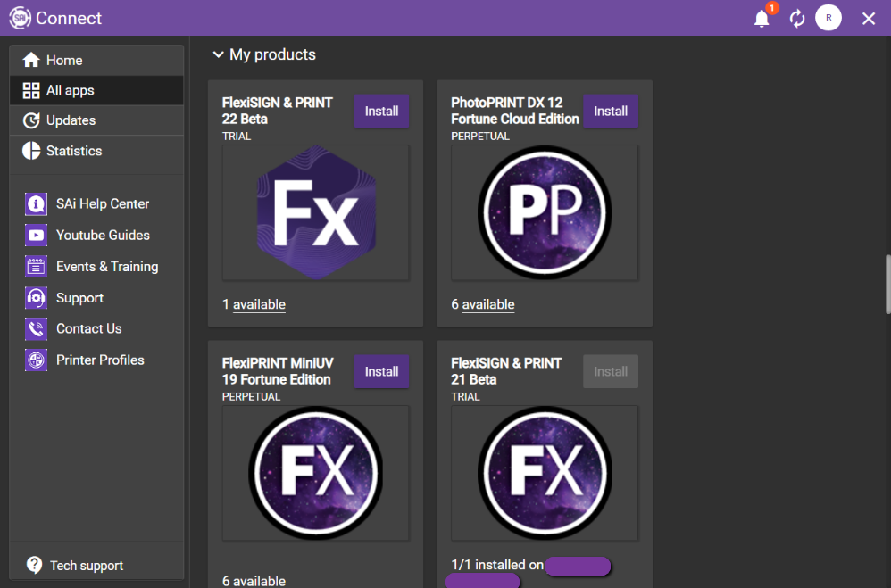Viewport: 891px width, 588px height.
Task: Click '6 available' under FlexiPRINT MiniUV 19
Action: [x=254, y=581]
